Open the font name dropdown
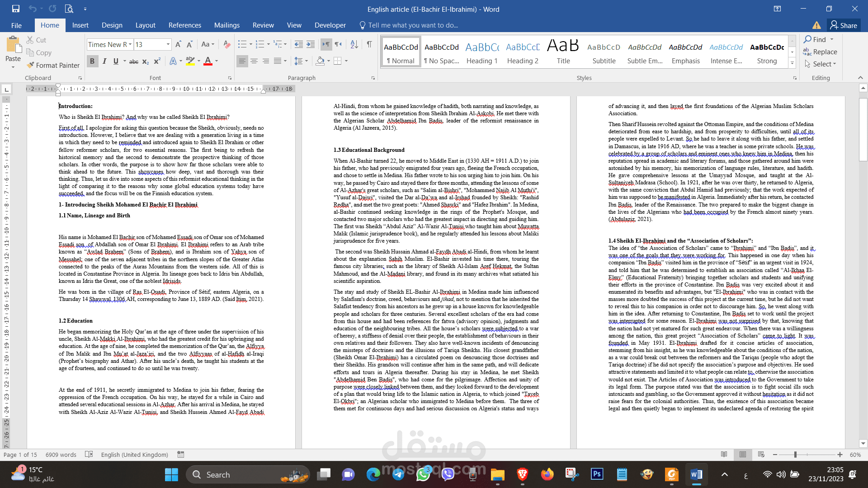This screenshot has width=868, height=488. [x=130, y=44]
